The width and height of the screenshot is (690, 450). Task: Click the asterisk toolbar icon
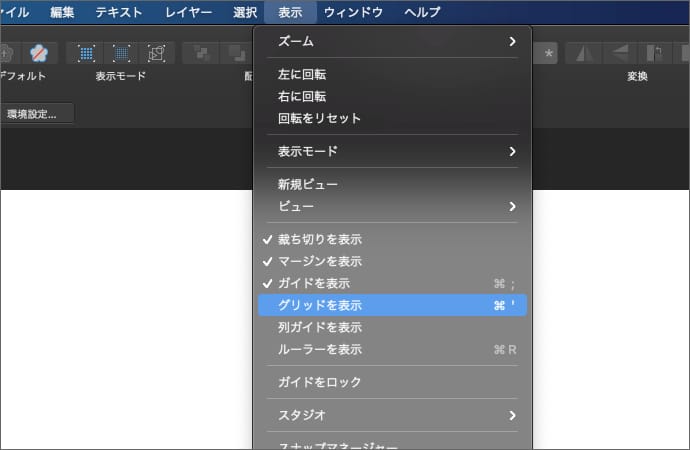pyautogui.click(x=548, y=53)
